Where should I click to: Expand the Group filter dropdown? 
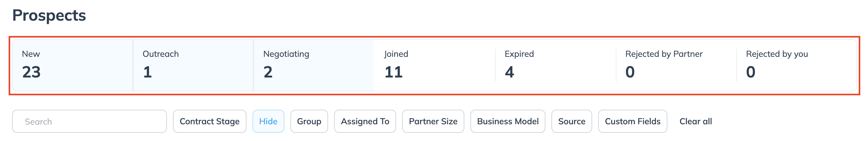(309, 122)
